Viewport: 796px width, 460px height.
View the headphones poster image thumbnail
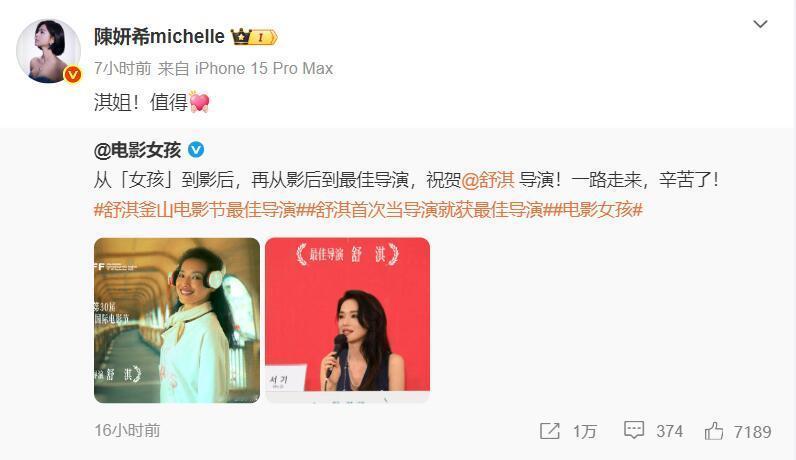pos(177,320)
